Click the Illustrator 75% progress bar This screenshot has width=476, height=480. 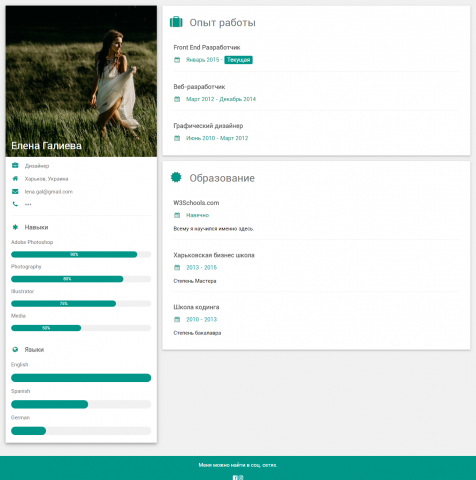(81, 304)
